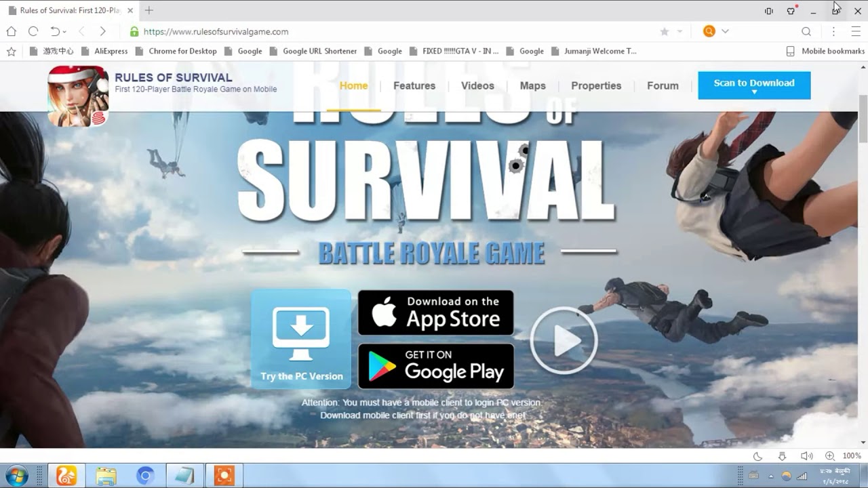Open UC Browser from the taskbar
Screen dimensions: 868x488
point(66,476)
